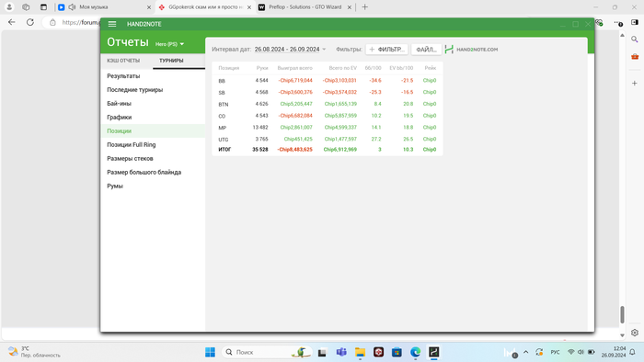Viewport: 644px width, 362px height.
Task: Mute the Моя музыка tab audio
Action: (73, 7)
